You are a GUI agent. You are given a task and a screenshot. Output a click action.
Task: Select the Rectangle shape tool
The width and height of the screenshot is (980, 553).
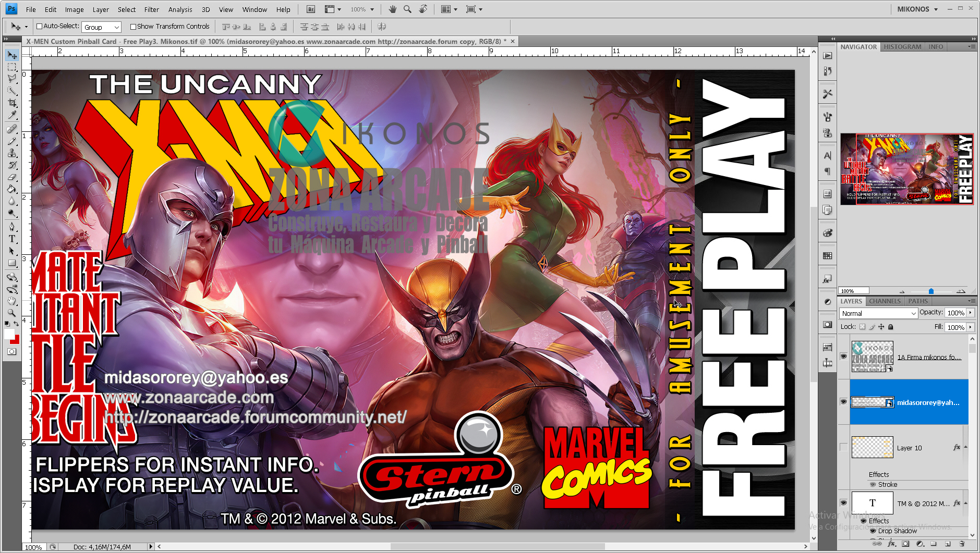pos(12,263)
